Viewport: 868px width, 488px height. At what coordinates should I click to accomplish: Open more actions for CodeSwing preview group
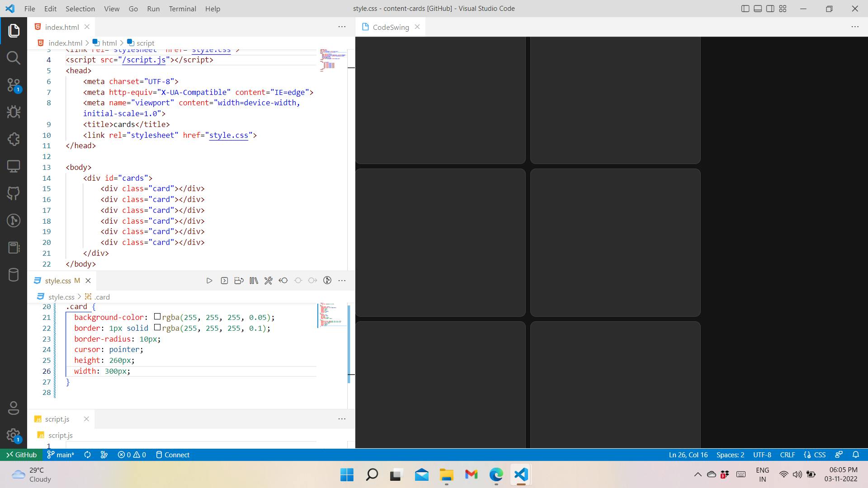(855, 27)
